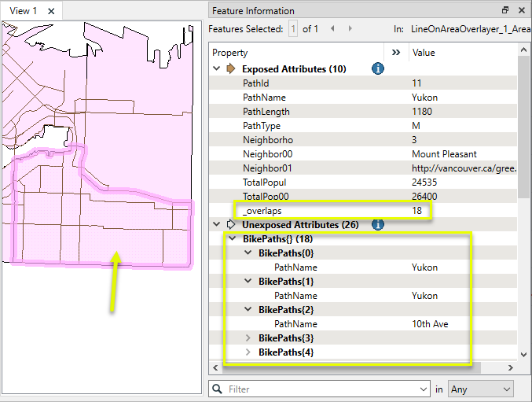Click info icon beside Exposed Attributes
The width and height of the screenshot is (532, 402).
[x=378, y=69]
